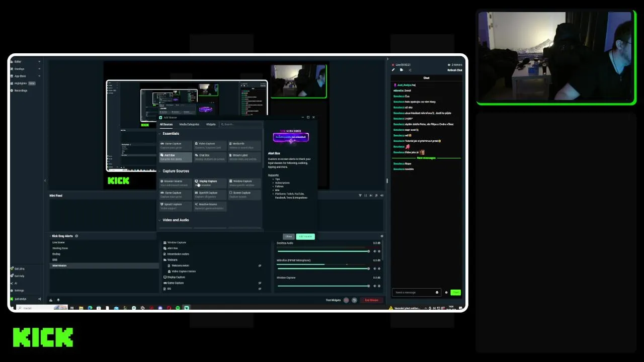644x362 pixels.
Task: Toggle visibility of the BG source
Action: coord(260,289)
